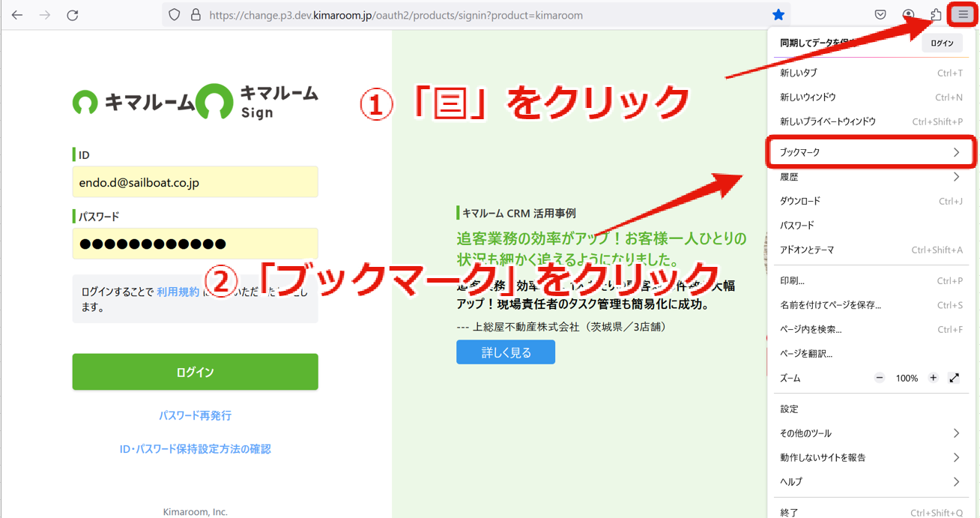The image size is (980, 518).
Task: Click the blue bookmark star
Action: click(778, 15)
